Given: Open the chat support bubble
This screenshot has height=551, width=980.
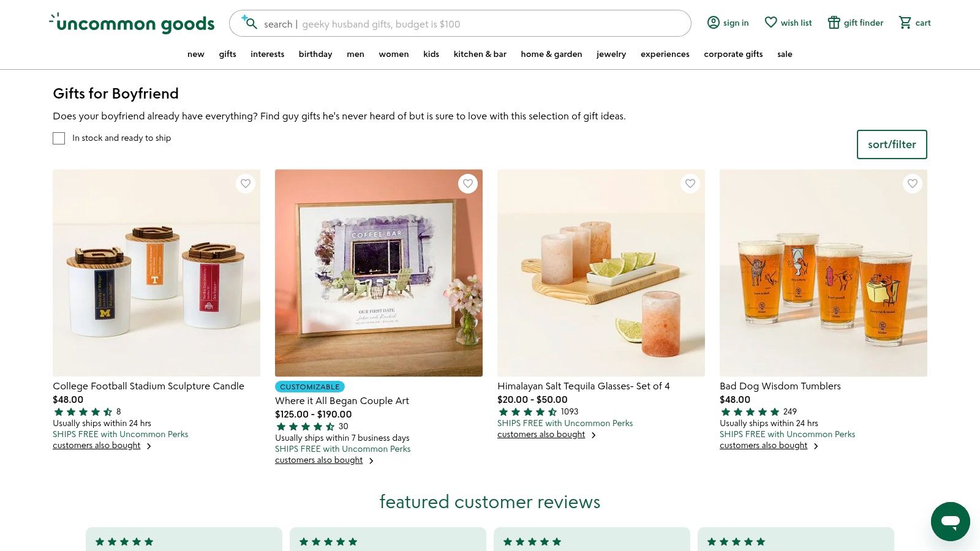Looking at the screenshot, I should coord(950,522).
